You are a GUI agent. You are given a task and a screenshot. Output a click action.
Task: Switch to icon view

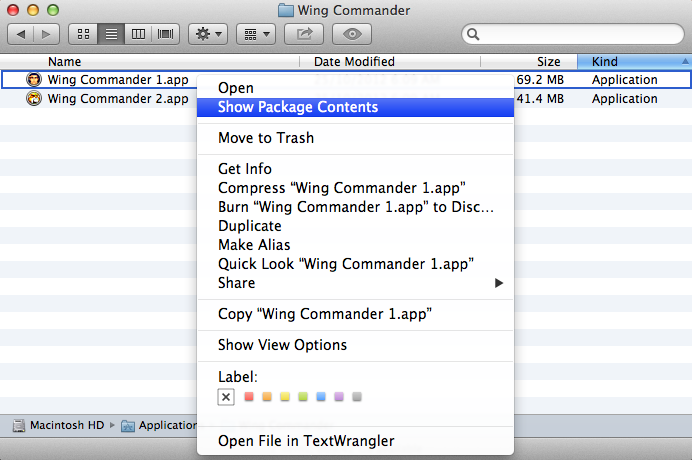pyautogui.click(x=83, y=34)
